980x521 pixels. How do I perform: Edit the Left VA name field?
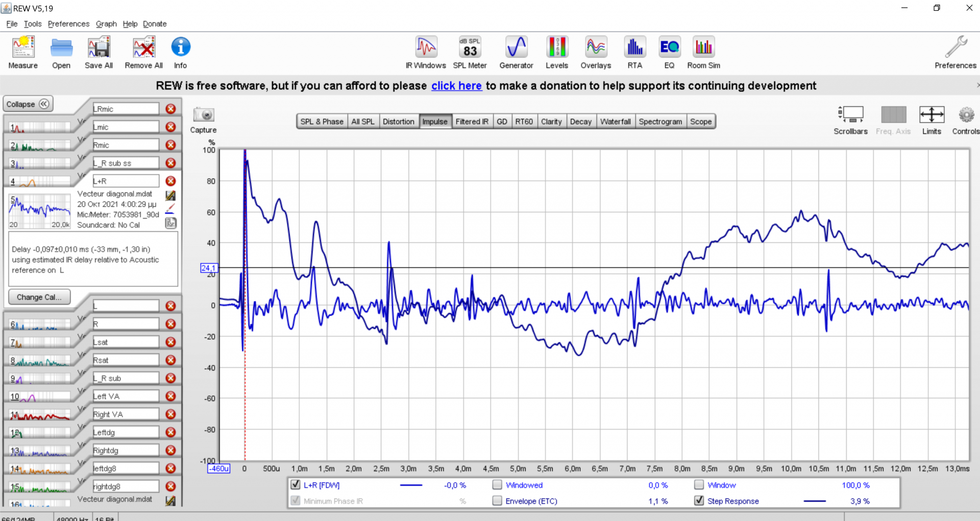click(x=126, y=396)
